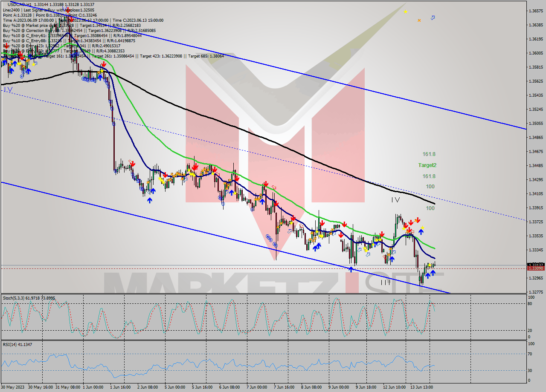Click the 1.34295 price axis label

[535, 179]
